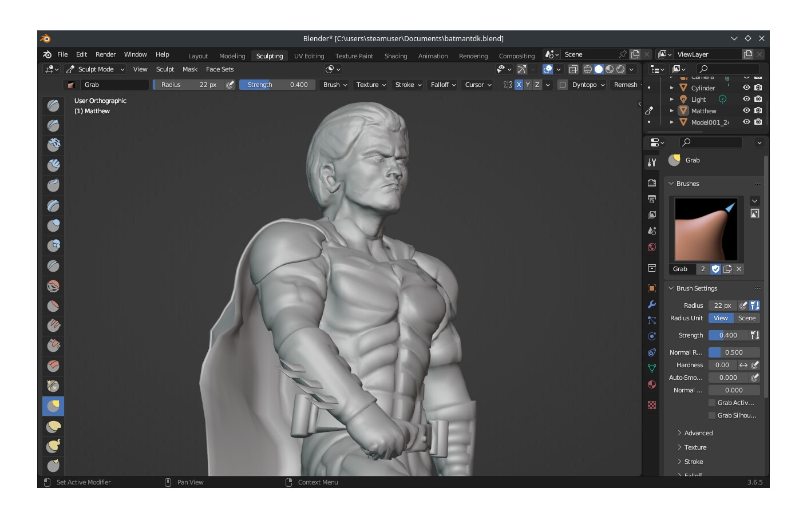Select the Clay brush tool
The height and width of the screenshot is (532, 807).
53,145
